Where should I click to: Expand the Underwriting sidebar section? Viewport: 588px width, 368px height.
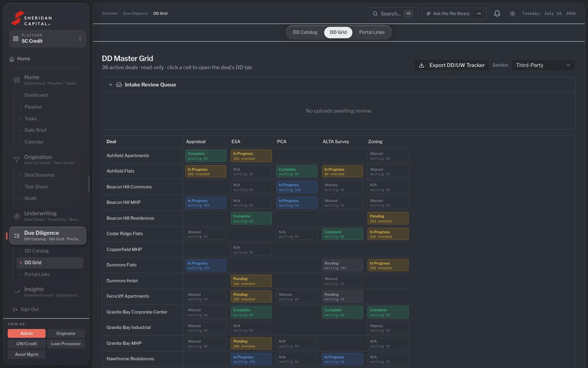click(48, 216)
